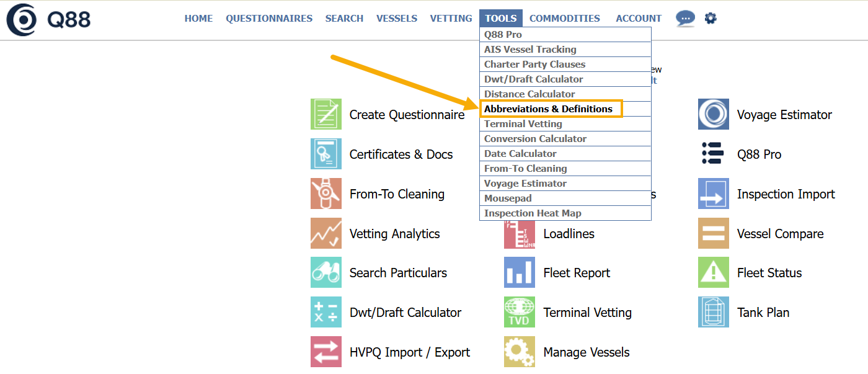868x374 pixels.
Task: Click the Manage Vessels link
Action: pyautogui.click(x=586, y=352)
